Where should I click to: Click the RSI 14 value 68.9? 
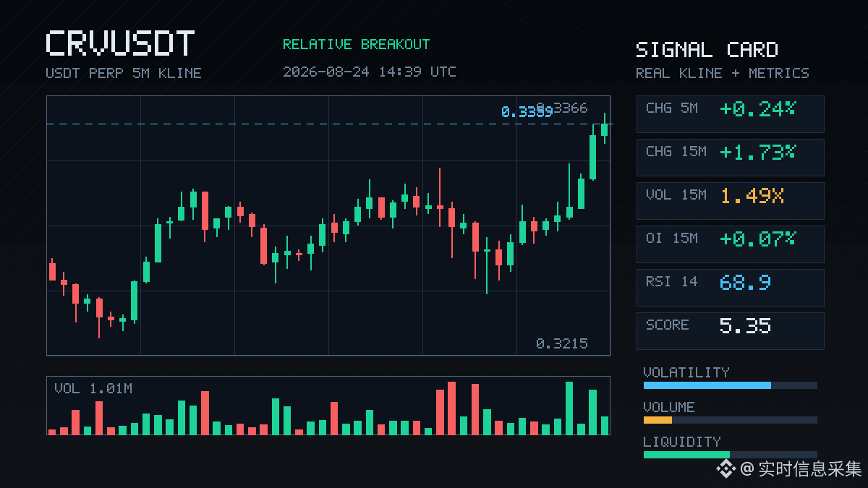(x=745, y=282)
